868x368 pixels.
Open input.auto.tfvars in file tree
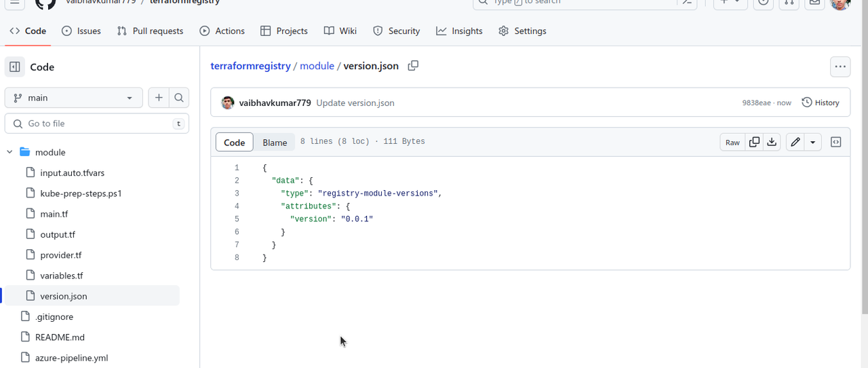(x=72, y=172)
